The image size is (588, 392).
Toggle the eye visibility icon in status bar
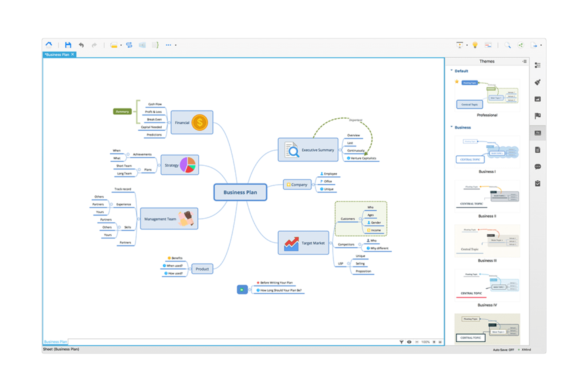(x=409, y=342)
